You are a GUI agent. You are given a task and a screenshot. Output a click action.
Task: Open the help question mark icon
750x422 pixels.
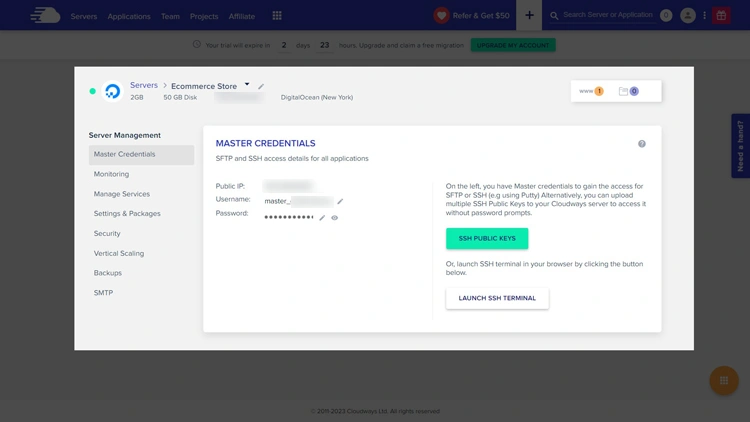[642, 144]
